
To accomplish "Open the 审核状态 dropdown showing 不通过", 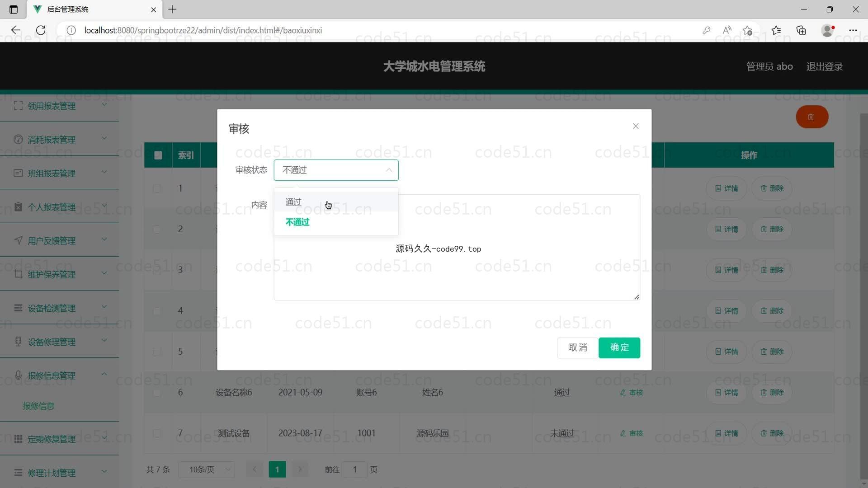I will [x=336, y=170].
